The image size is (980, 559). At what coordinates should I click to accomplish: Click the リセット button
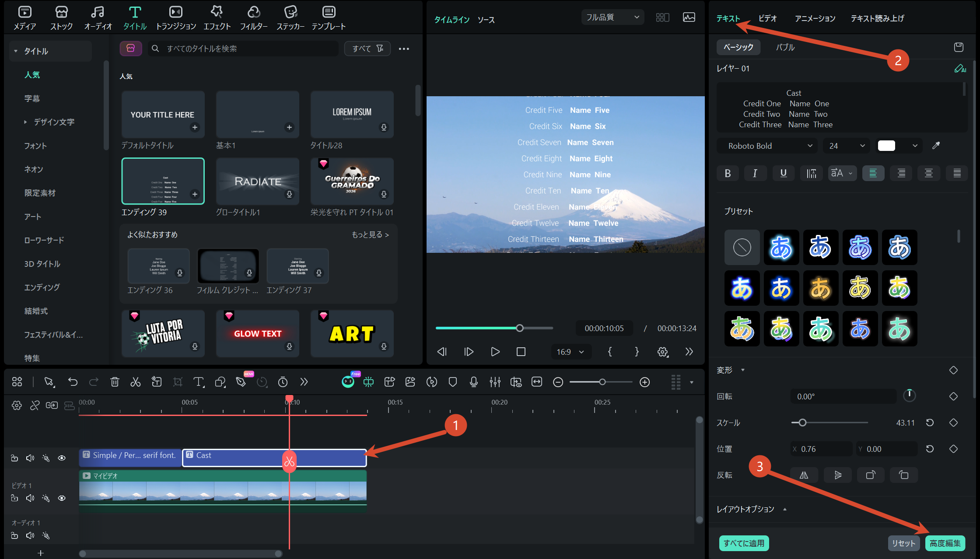coord(904,543)
